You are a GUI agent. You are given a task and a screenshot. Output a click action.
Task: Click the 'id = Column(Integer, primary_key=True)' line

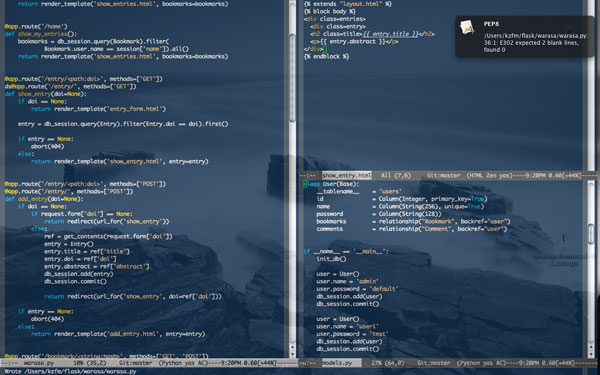402,199
